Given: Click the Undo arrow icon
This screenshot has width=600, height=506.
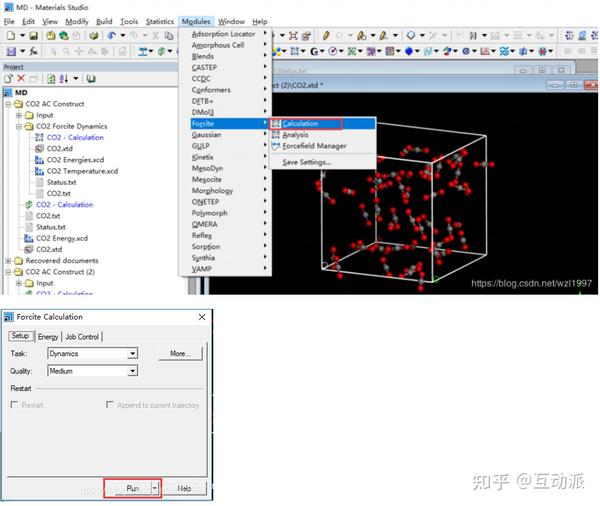Looking at the screenshot, I should (x=112, y=36).
